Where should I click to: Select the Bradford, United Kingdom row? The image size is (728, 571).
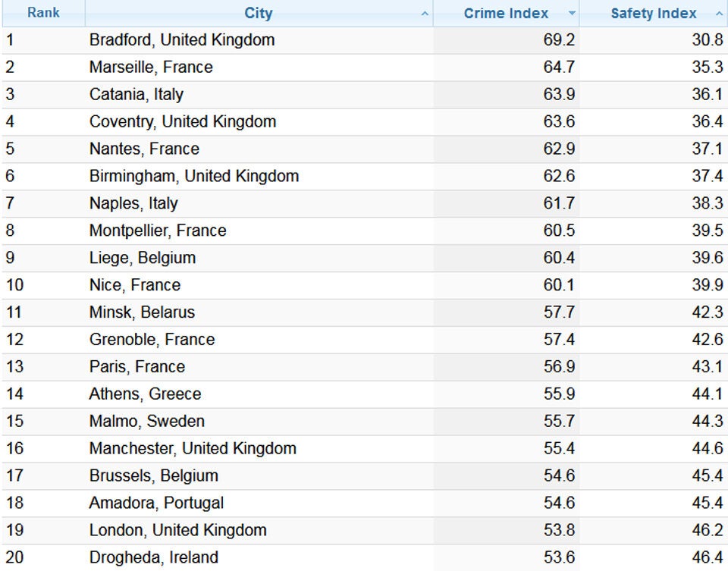(x=182, y=39)
